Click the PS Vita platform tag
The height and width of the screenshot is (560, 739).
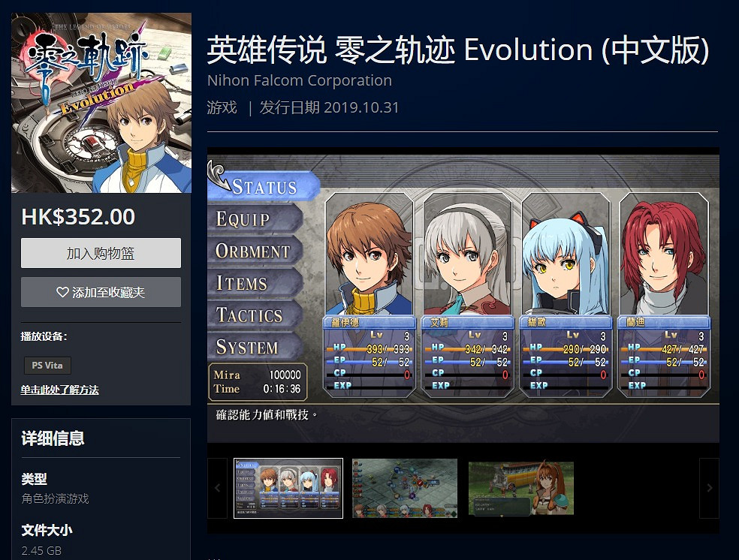pos(47,365)
